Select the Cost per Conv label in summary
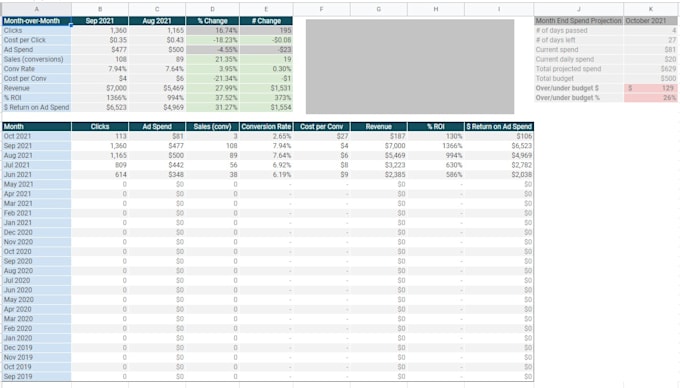The image size is (680, 388). point(36,78)
